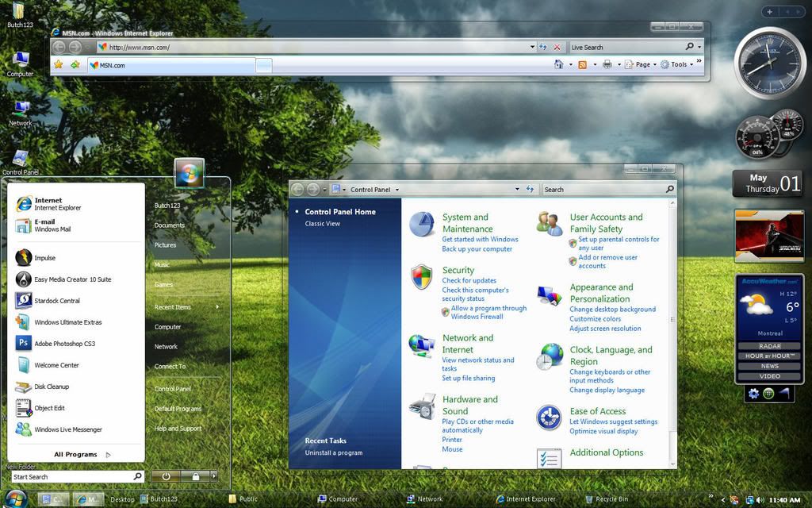Click Start menu lock button

(195, 476)
